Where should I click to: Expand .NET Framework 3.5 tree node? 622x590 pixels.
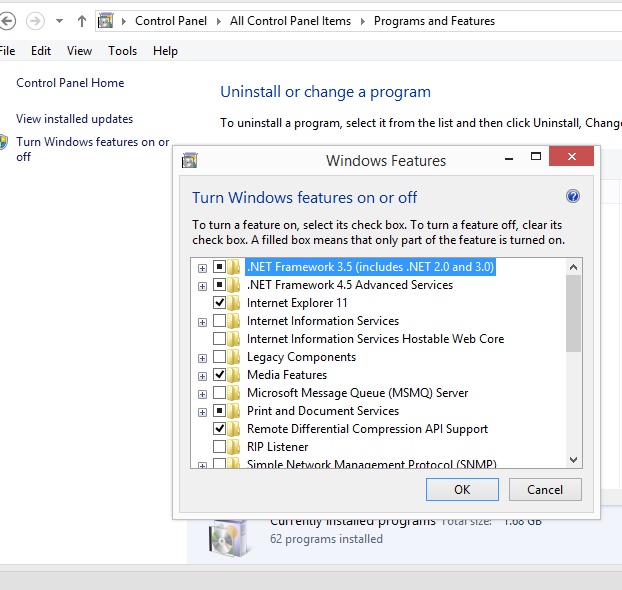[202, 268]
